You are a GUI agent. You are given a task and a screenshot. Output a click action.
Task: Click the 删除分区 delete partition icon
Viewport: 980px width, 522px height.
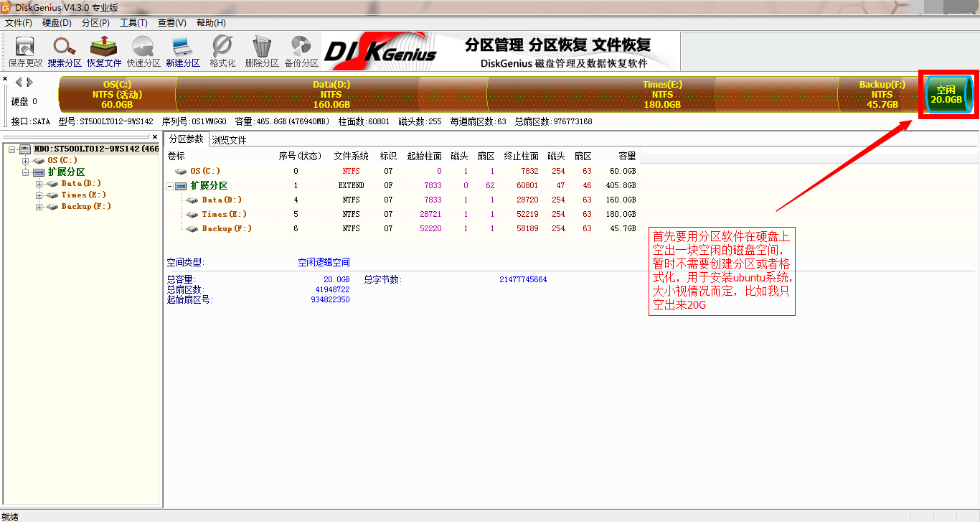262,52
